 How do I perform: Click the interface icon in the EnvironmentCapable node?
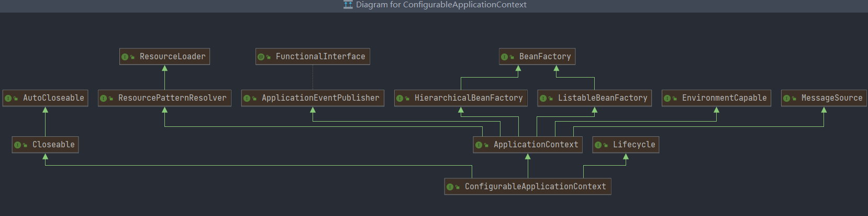point(667,98)
